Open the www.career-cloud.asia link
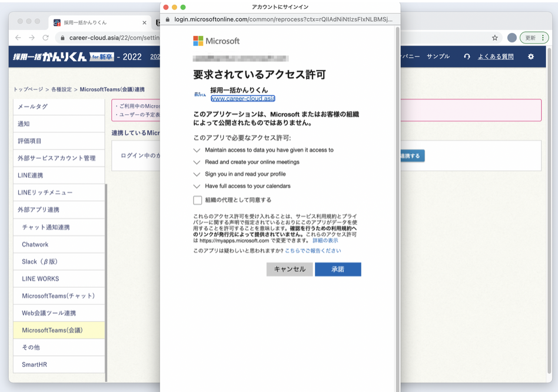Image resolution: width=558 pixels, height=392 pixels. 243,98
